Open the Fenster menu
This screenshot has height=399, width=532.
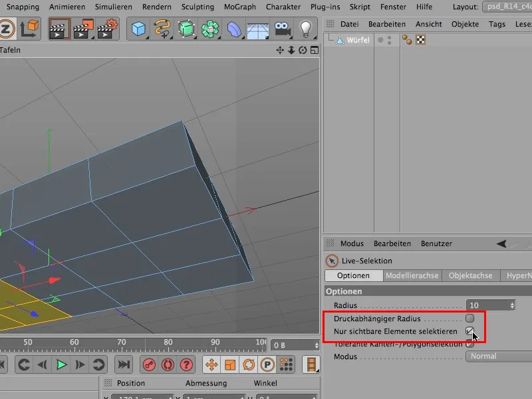pos(393,7)
